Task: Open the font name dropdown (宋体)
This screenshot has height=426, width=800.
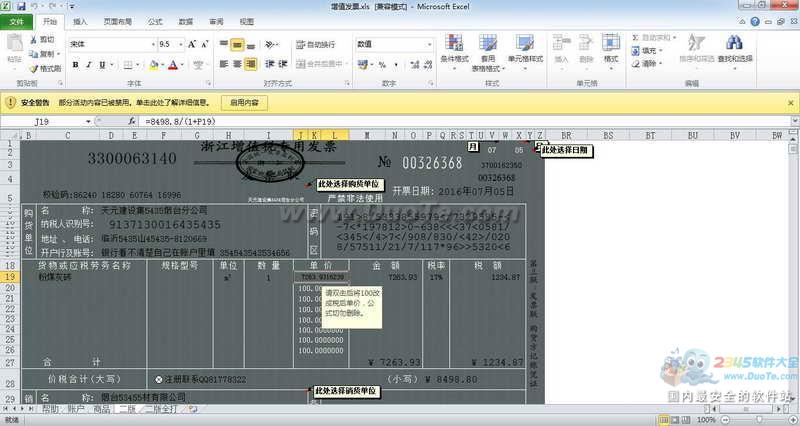Action: [x=153, y=44]
